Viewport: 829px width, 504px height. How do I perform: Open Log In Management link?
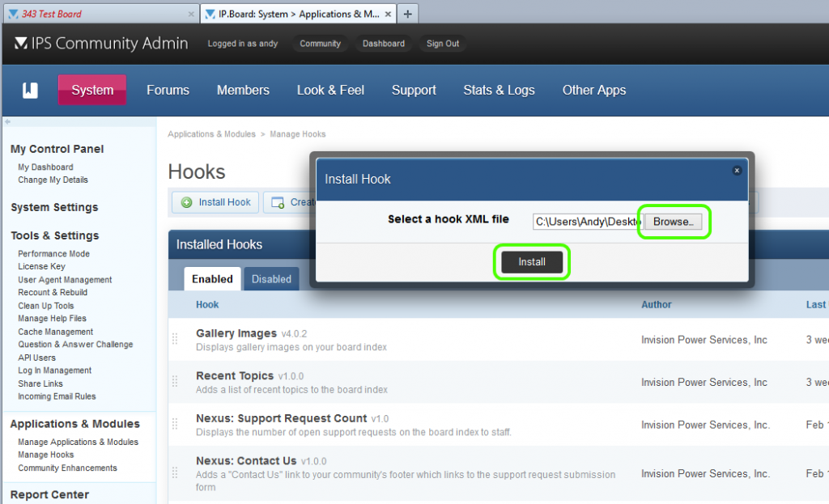(54, 371)
